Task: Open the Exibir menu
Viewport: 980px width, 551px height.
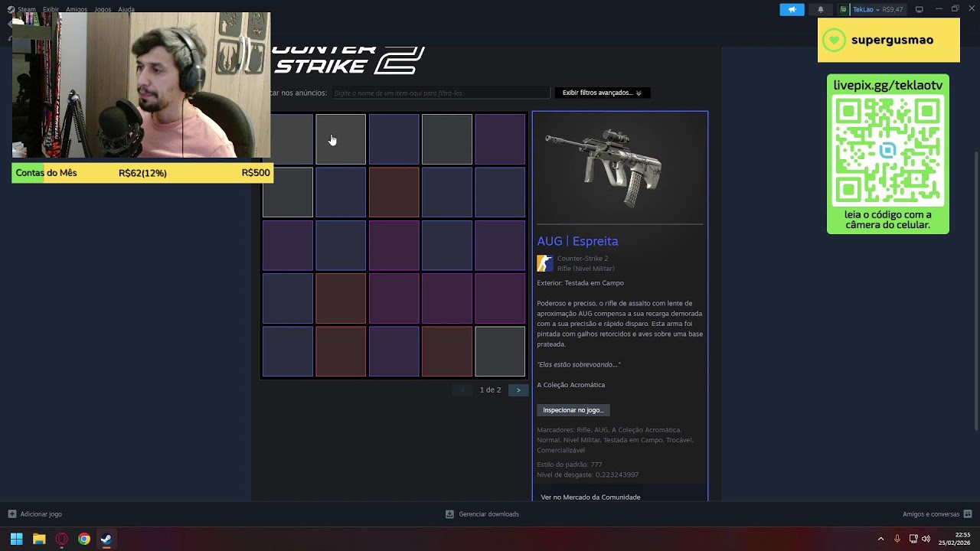Action: [51, 9]
